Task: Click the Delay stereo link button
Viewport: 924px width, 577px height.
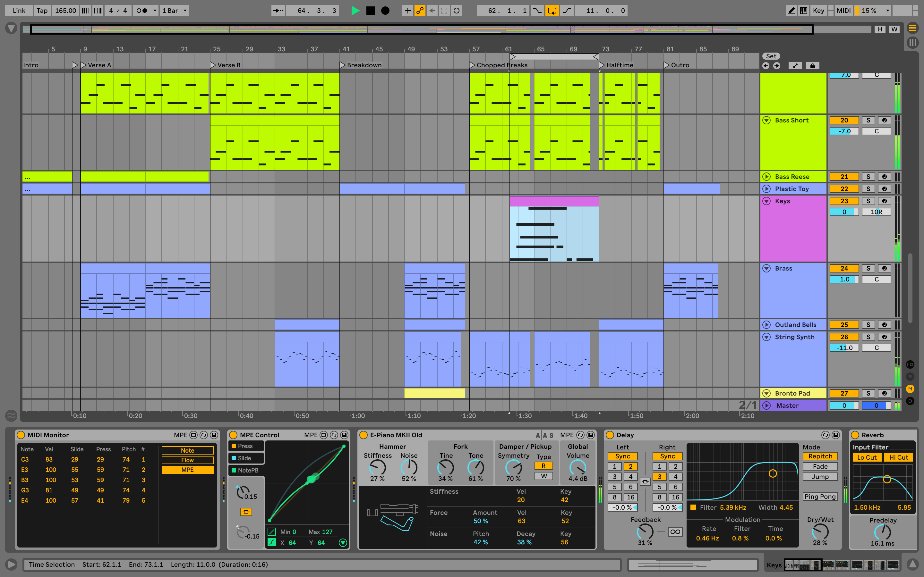Action: (x=645, y=481)
